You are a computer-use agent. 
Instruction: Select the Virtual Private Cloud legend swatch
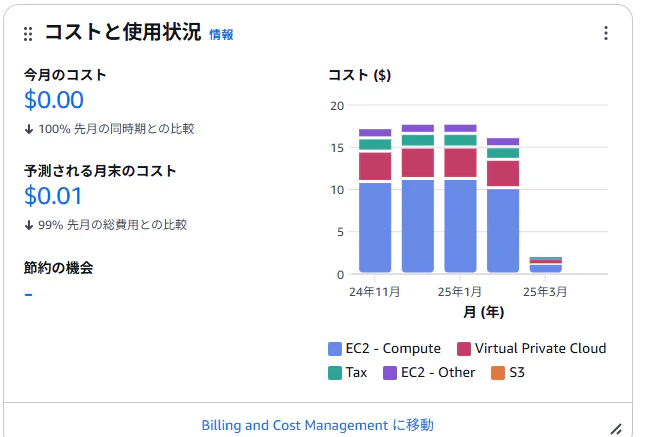[464, 349]
